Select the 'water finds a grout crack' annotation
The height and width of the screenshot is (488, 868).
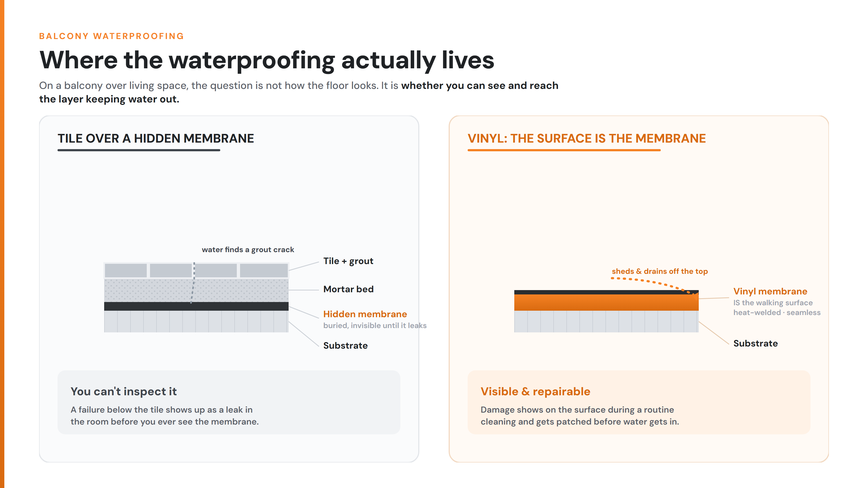coord(248,249)
